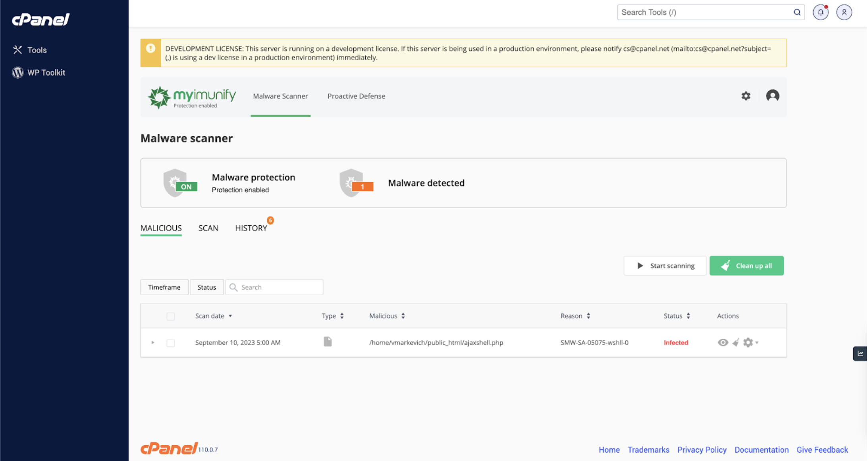This screenshot has width=868, height=461.
Task: Click the myimunify logo
Action: [192, 97]
